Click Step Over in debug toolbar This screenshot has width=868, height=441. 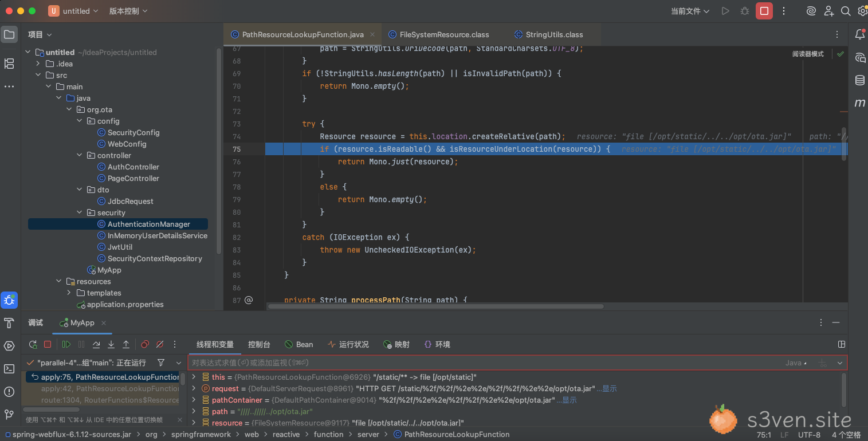point(96,344)
